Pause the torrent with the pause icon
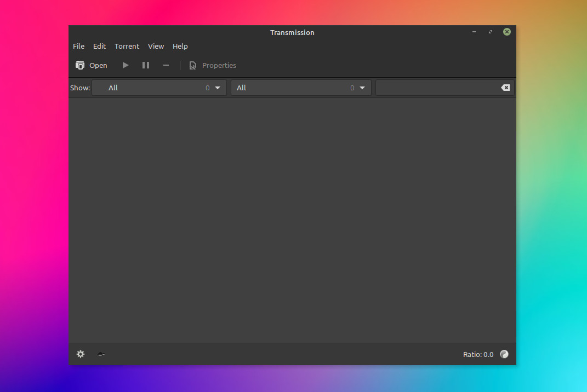The image size is (587, 392). tap(146, 66)
